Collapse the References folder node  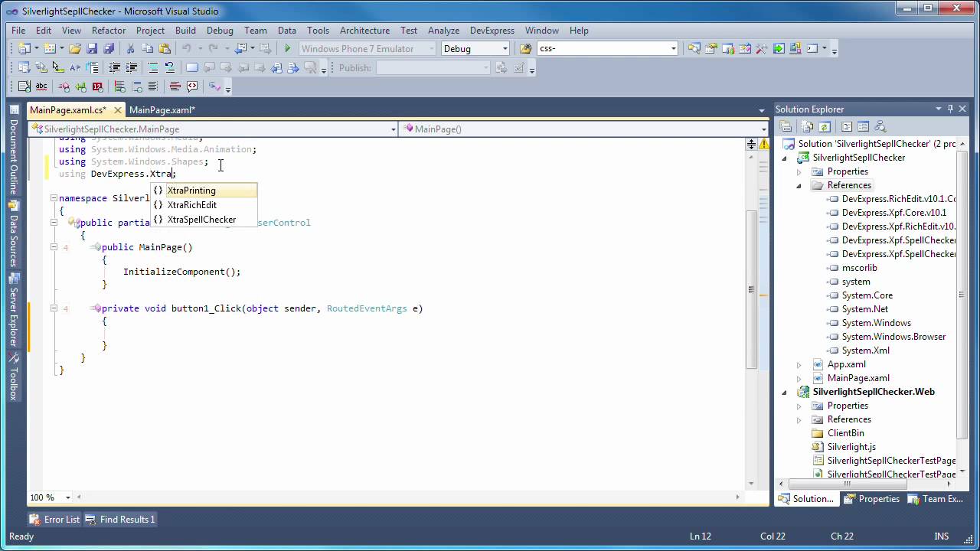[799, 185]
